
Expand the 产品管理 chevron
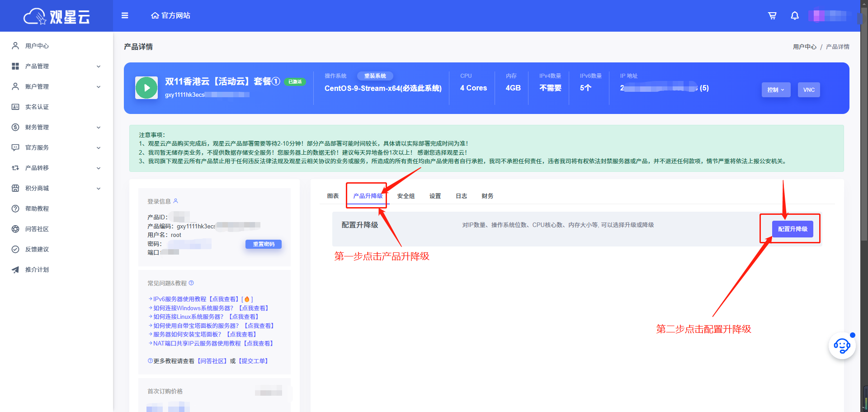pyautogui.click(x=99, y=66)
